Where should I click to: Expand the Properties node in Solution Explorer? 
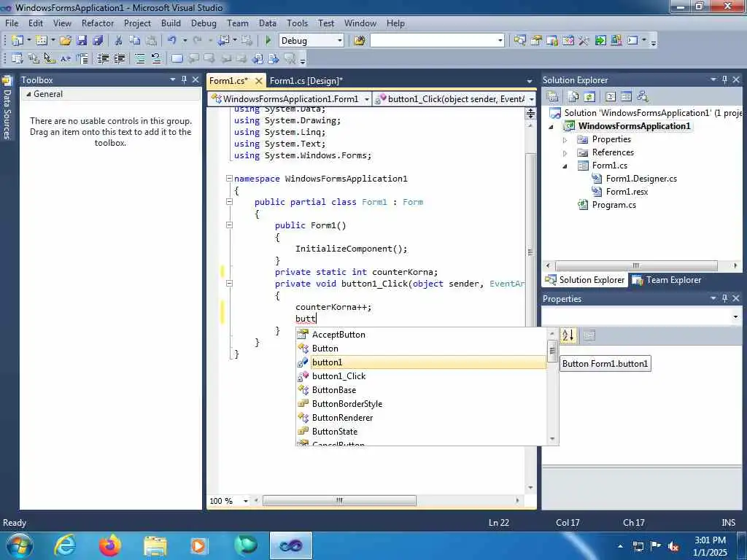565,140
